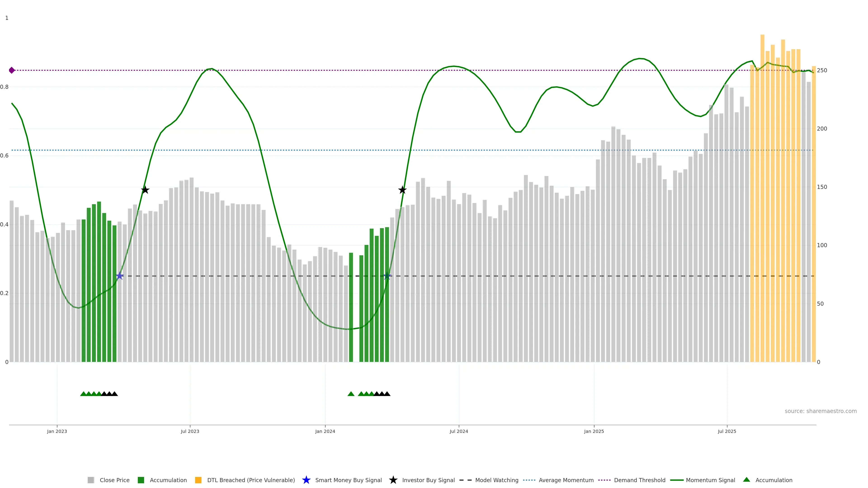Click the first black Investor Buy star on chart
The image size is (868, 488).
coord(145,190)
